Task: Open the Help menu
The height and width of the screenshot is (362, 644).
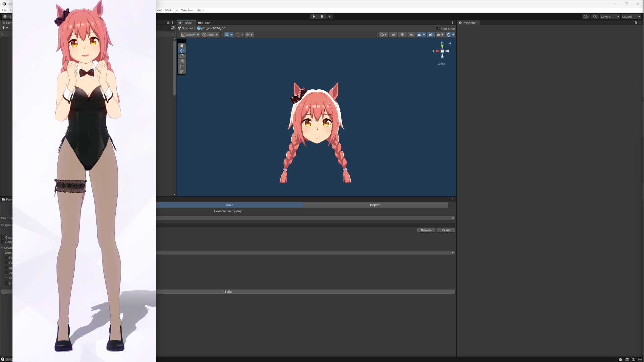Action: pyautogui.click(x=200, y=10)
